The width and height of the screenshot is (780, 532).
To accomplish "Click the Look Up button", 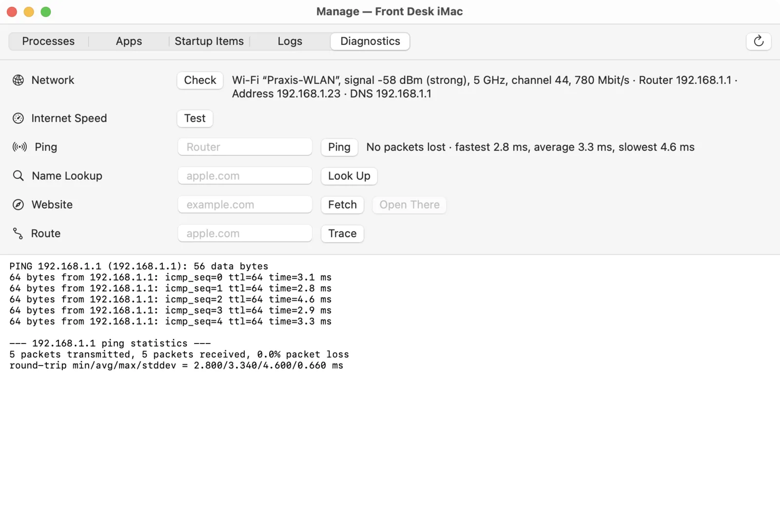I will pyautogui.click(x=349, y=176).
